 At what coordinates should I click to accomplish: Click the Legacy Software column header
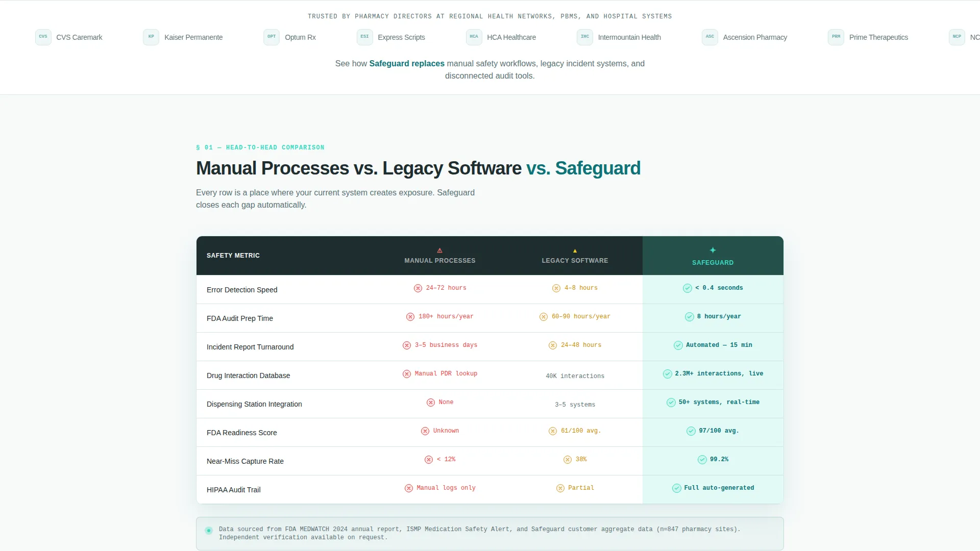coord(575,261)
